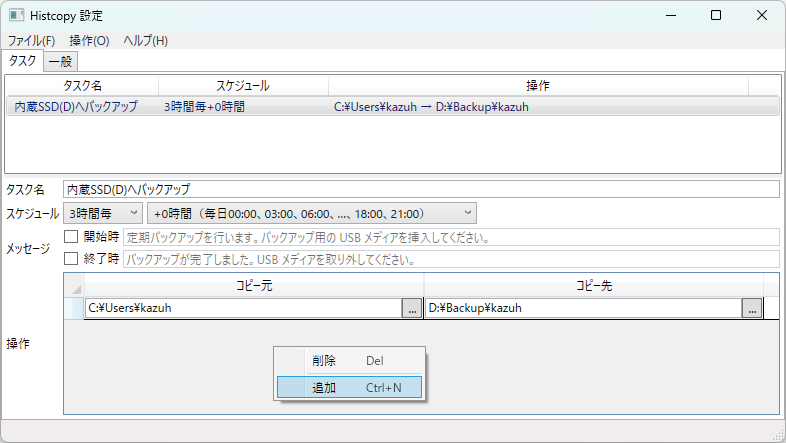The image size is (786, 443).
Task: Click browse button for source path C:¥Users¥kazuh
Action: [x=412, y=309]
